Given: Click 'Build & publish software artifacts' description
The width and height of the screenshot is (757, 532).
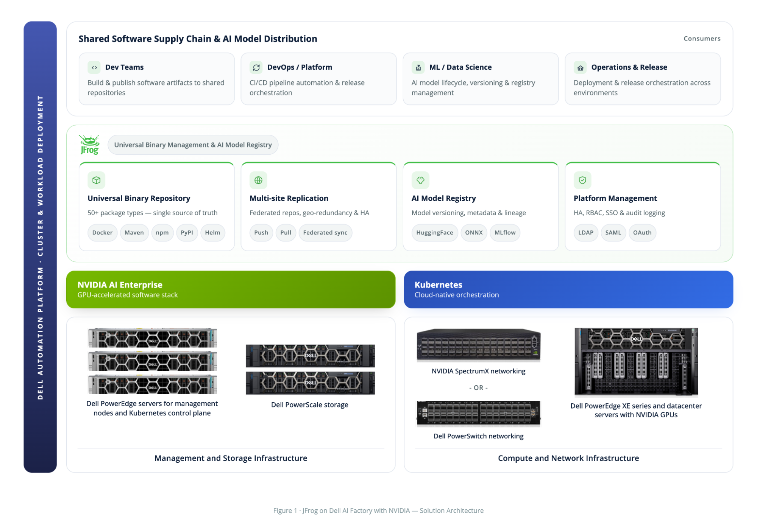Looking at the screenshot, I should [x=156, y=88].
